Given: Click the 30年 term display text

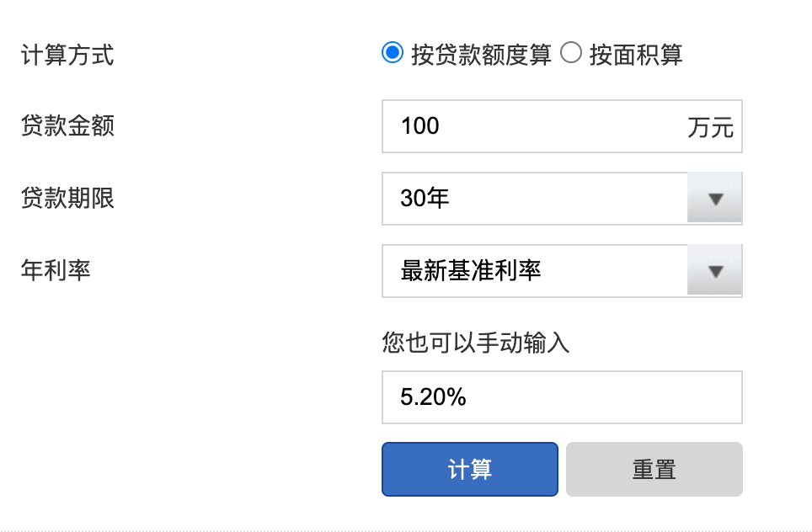Looking at the screenshot, I should coord(425,199).
